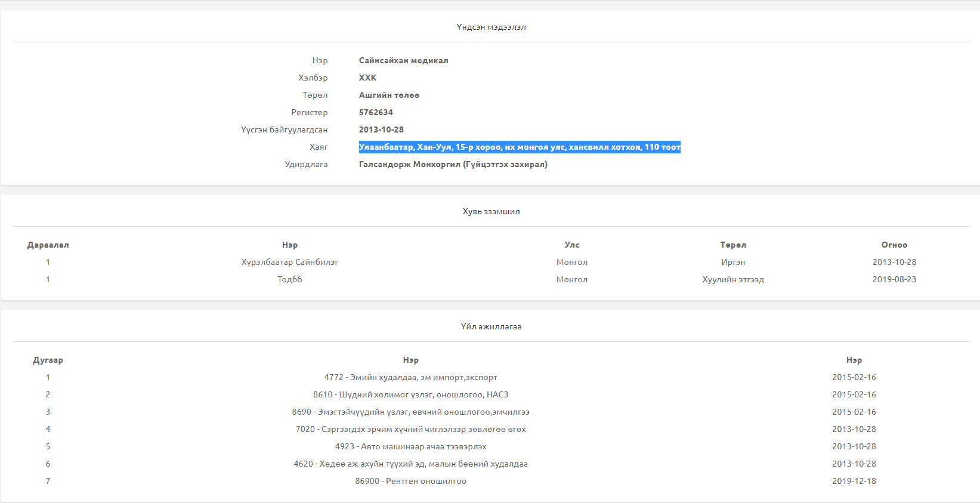Screen dimensions: 980x503
Task: Click shareholder Тодбб in the table
Action: 289,279
